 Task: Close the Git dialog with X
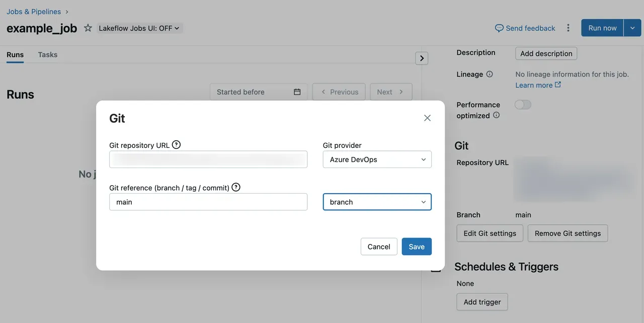(x=427, y=118)
